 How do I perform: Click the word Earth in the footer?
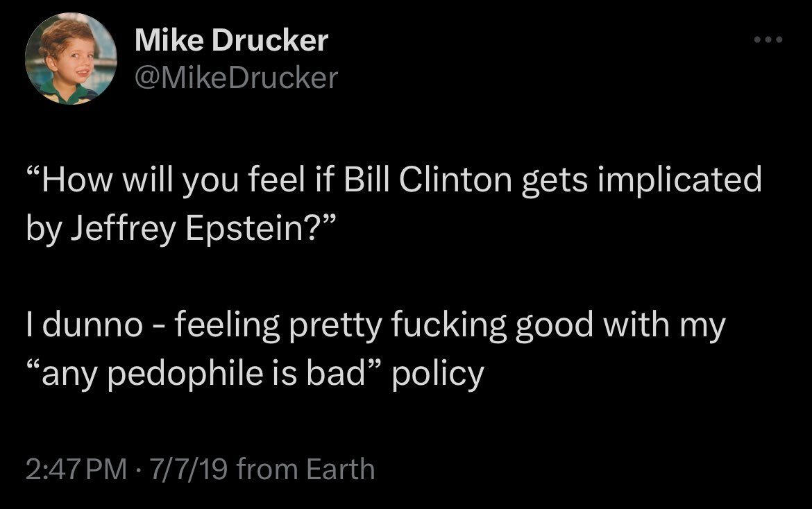click(x=340, y=469)
